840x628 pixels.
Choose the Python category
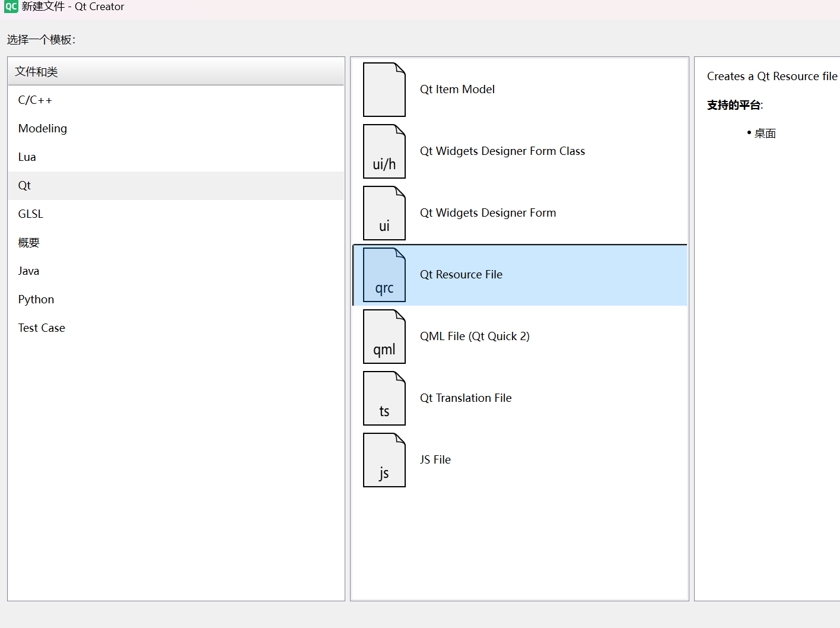[x=176, y=300]
